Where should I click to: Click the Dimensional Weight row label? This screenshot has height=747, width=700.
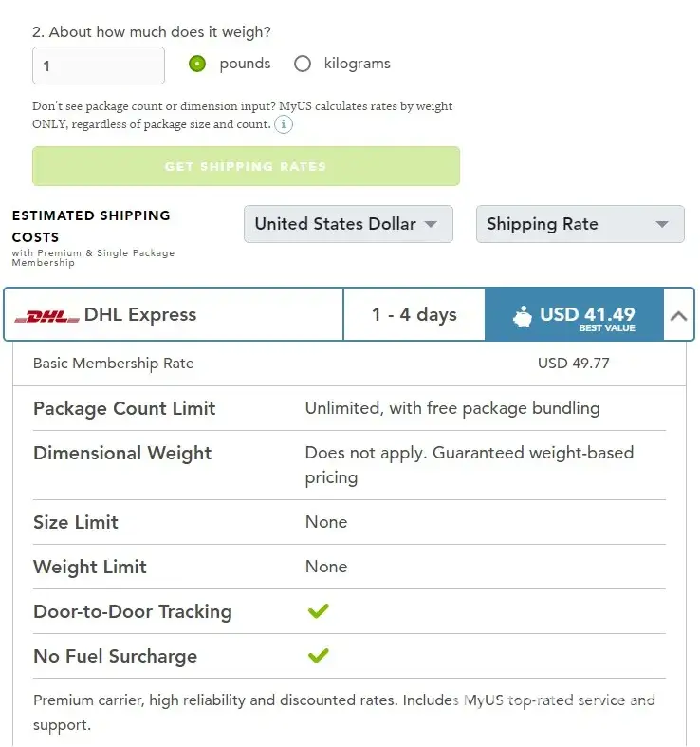click(122, 453)
